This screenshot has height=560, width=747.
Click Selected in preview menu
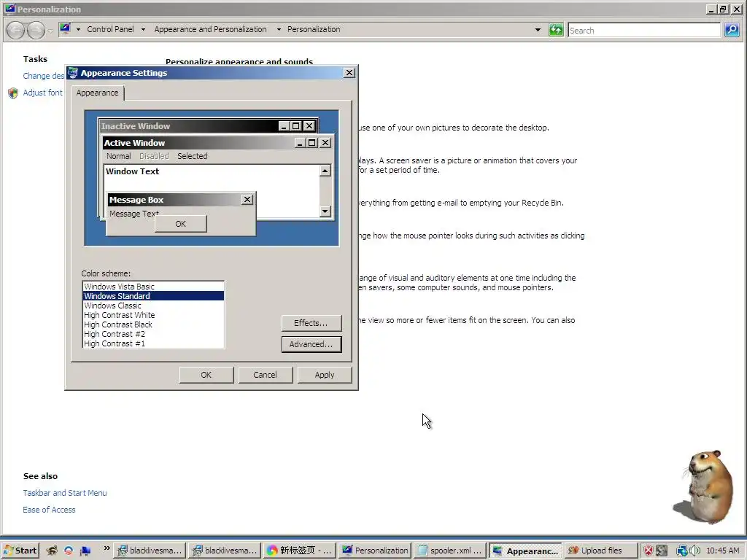(x=193, y=156)
